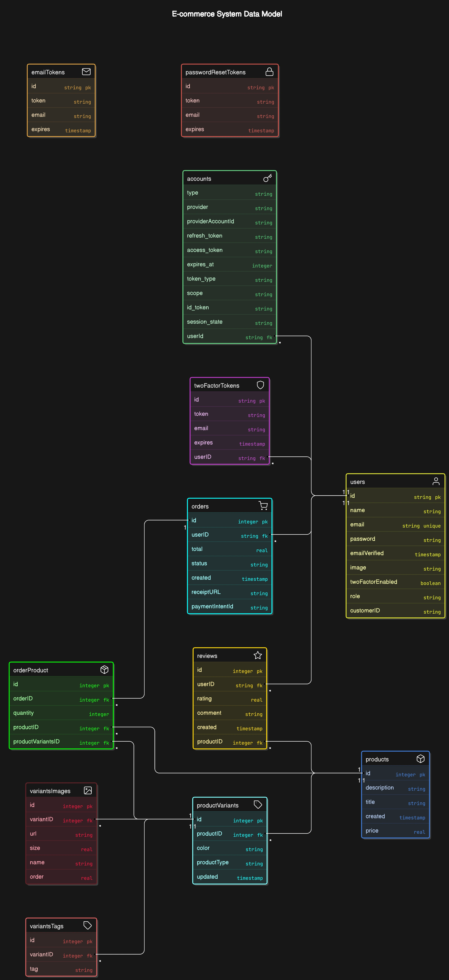Click the star icon on reviews entity

point(257,655)
